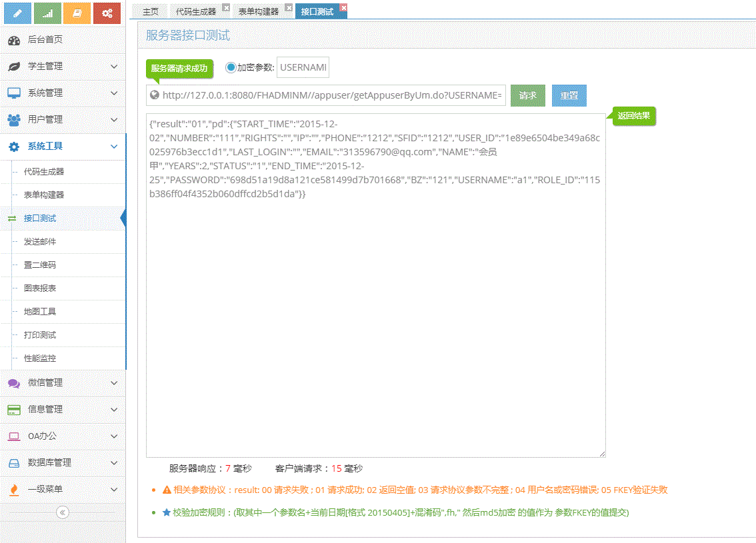Image resolution: width=756 pixels, height=543 pixels.
Task: Click the leaf icon for 学生管理
Action: click(x=14, y=67)
